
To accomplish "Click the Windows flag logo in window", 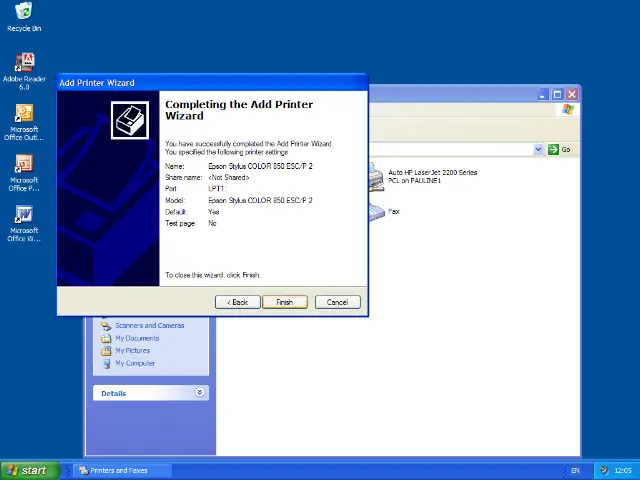I will pyautogui.click(x=568, y=109).
